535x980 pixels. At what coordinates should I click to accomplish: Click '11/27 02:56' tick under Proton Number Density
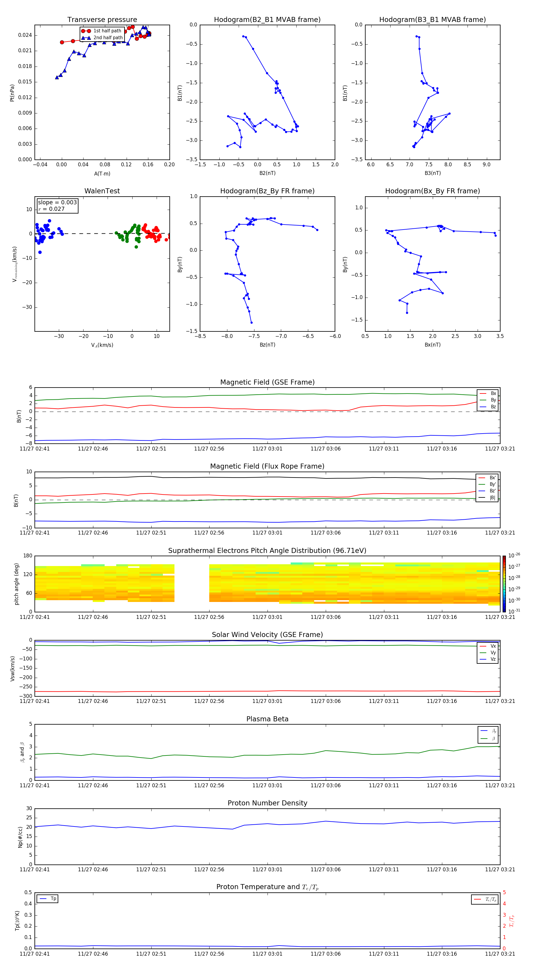209,870
